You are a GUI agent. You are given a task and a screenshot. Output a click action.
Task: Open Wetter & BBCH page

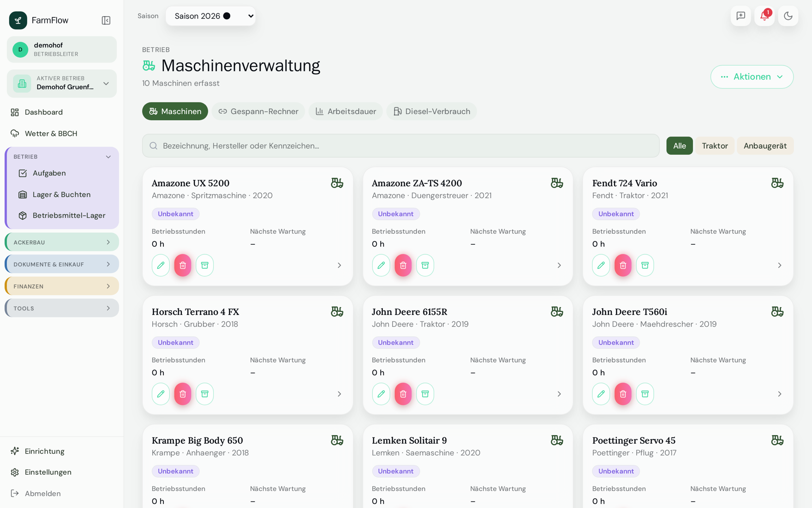click(x=62, y=133)
